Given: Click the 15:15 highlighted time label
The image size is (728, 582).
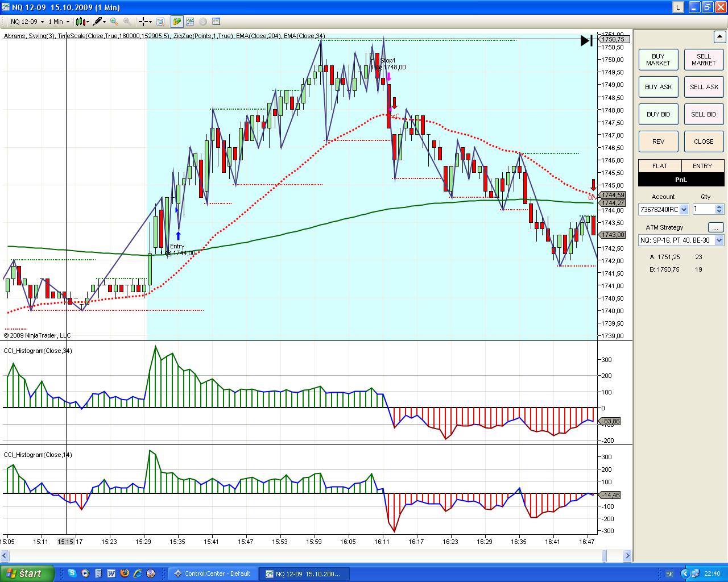Looking at the screenshot, I should click(x=65, y=542).
